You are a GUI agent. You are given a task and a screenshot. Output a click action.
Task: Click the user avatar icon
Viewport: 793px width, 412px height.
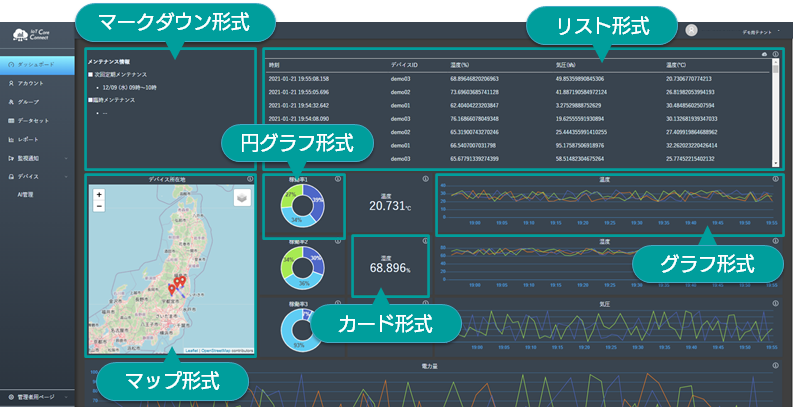(691, 30)
